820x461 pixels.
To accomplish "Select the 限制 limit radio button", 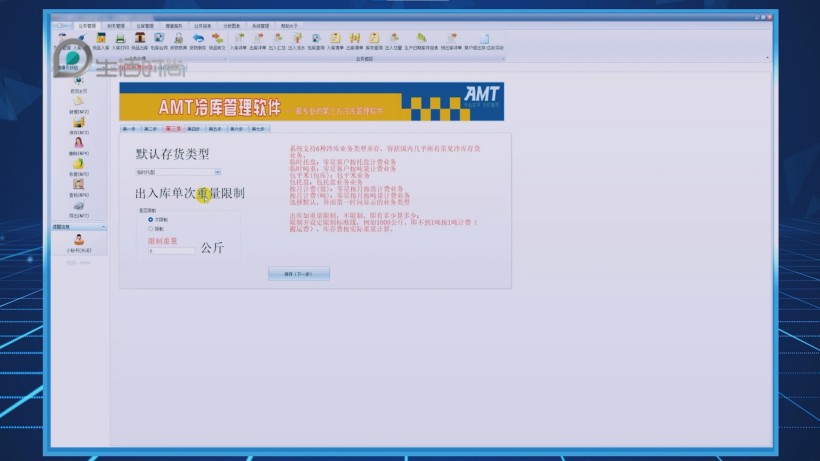I will [151, 229].
